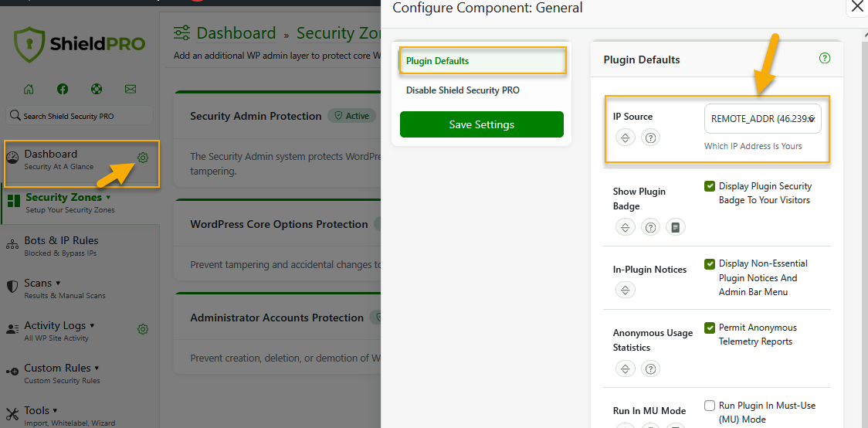Viewport: 868px width, 428px height.
Task: Click the envelope email icon in sidebar
Action: [x=130, y=89]
